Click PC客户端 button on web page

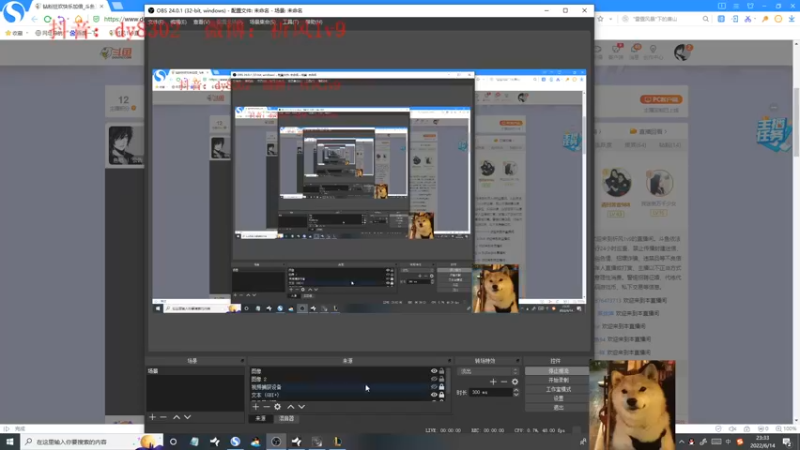click(x=661, y=99)
